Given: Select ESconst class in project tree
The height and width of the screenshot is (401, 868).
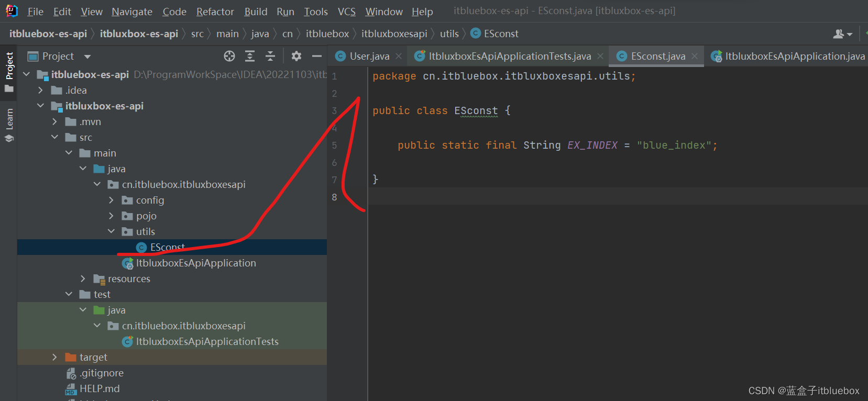Looking at the screenshot, I should 172,247.
